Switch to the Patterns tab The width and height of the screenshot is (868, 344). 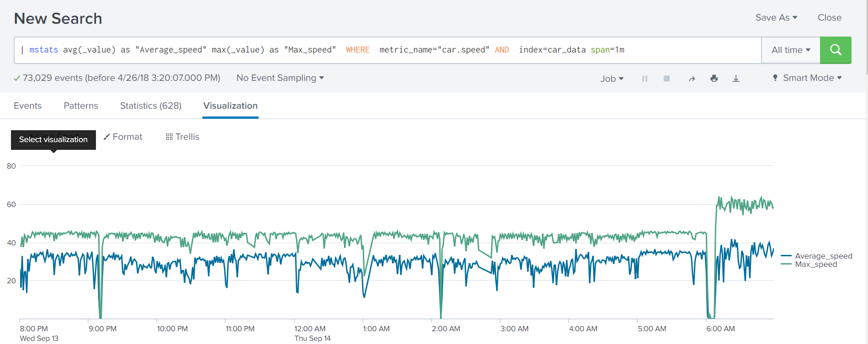(81, 106)
